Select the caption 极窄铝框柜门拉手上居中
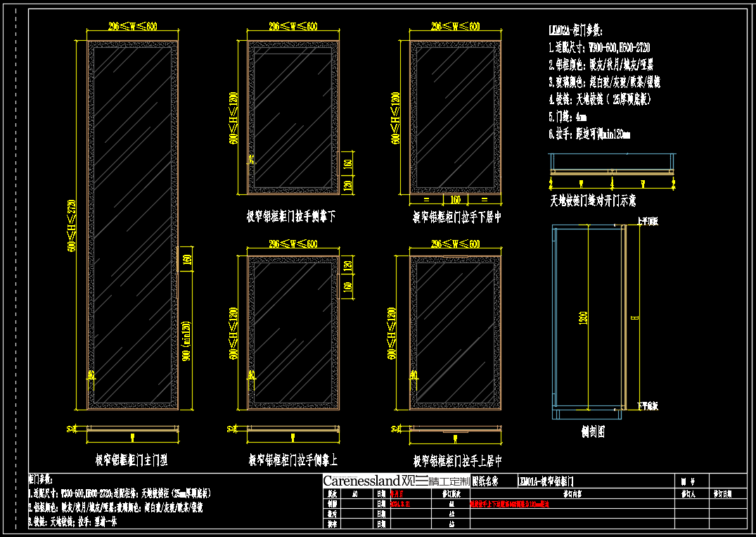Viewport: 756px width, 537px height. coord(457,462)
